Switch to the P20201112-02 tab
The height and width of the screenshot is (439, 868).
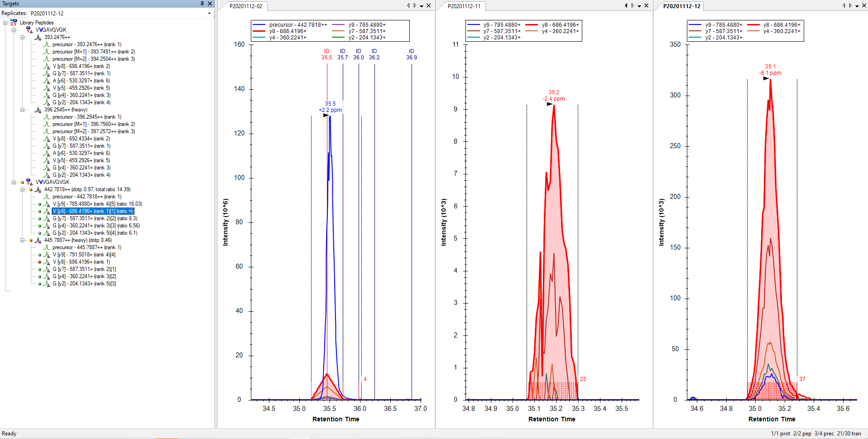(245, 6)
